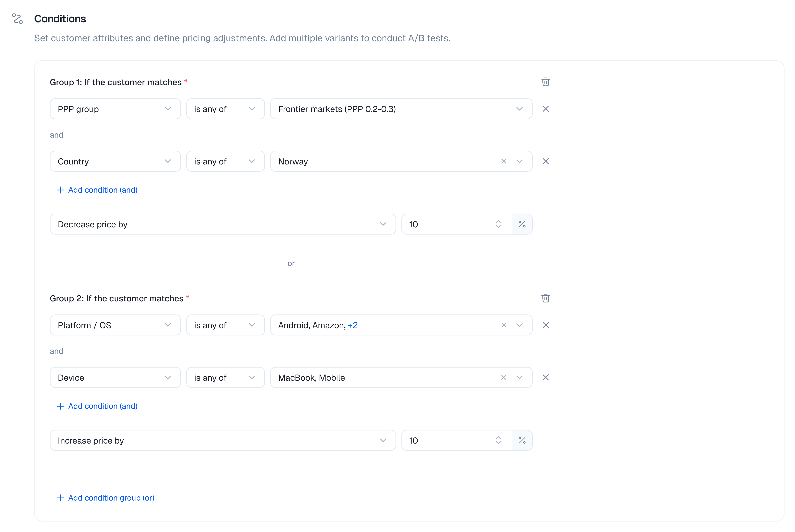Open the Increase price by dropdown

(222, 440)
